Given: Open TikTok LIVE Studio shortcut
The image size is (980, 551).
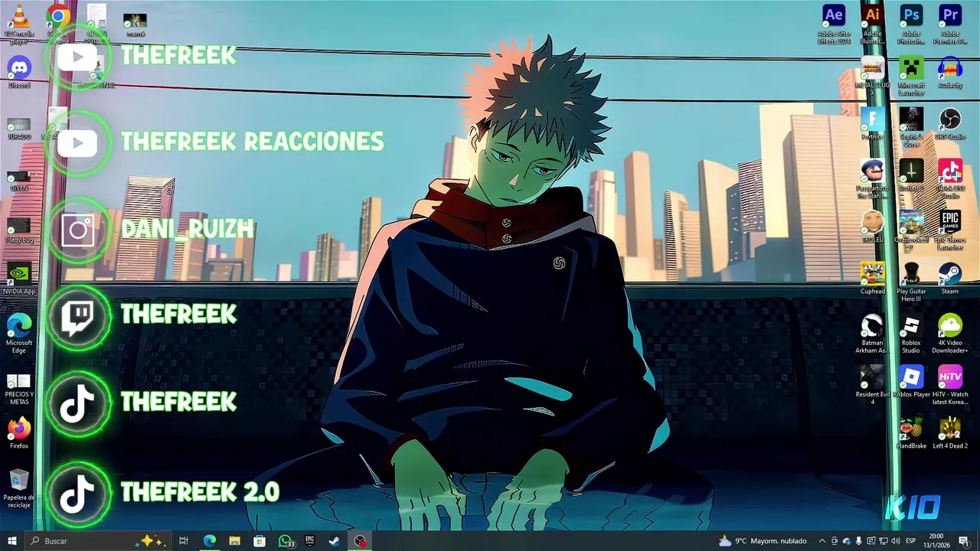Looking at the screenshot, I should tap(950, 179).
